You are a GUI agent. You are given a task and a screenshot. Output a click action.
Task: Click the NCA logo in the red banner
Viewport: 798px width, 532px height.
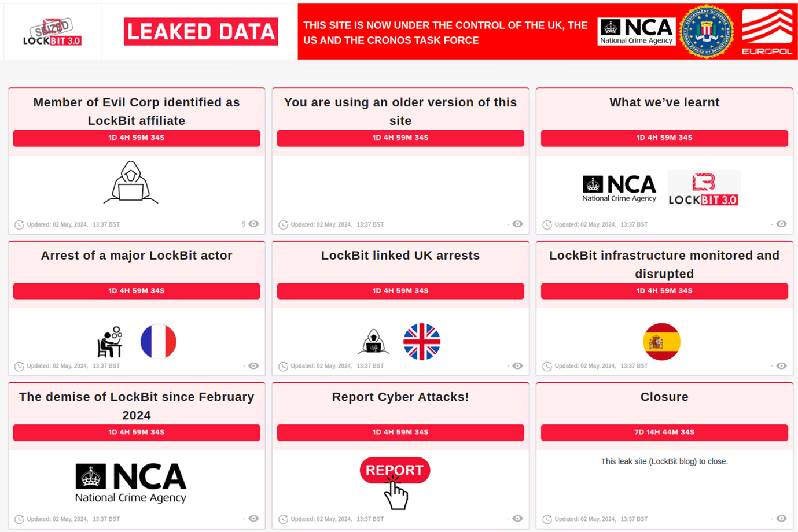pyautogui.click(x=637, y=32)
